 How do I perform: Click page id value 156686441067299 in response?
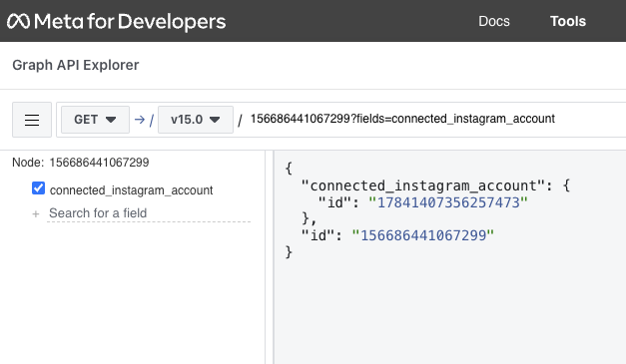point(423,235)
